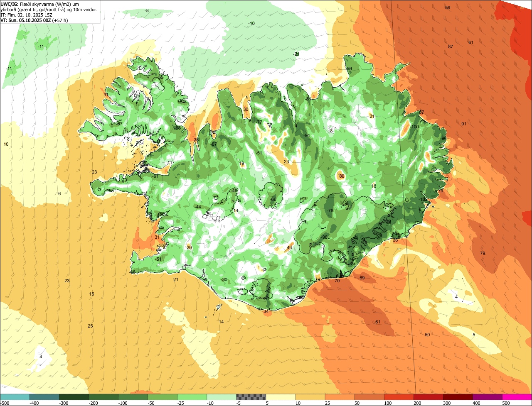Click the 91 value over eastern sea
Viewport: 532px width, 406px height.
464,124
